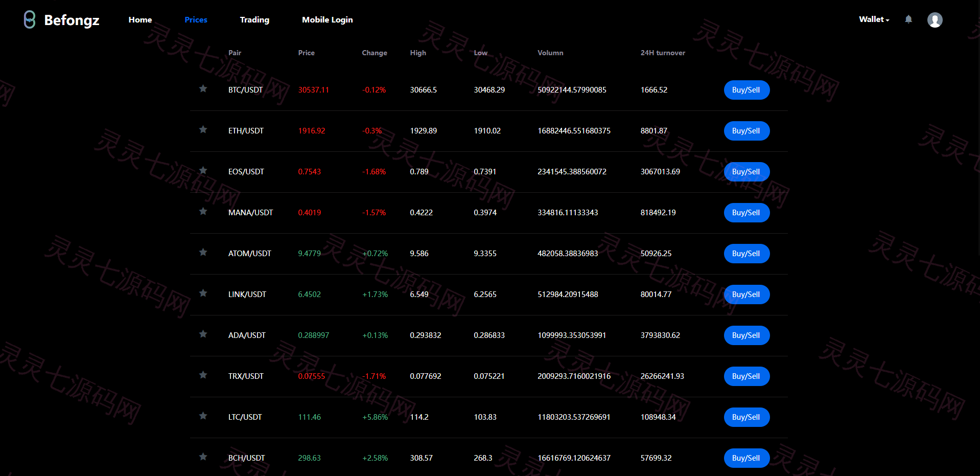Click the Befongz brand name
The height and width of the screenshot is (476, 980).
click(72, 20)
